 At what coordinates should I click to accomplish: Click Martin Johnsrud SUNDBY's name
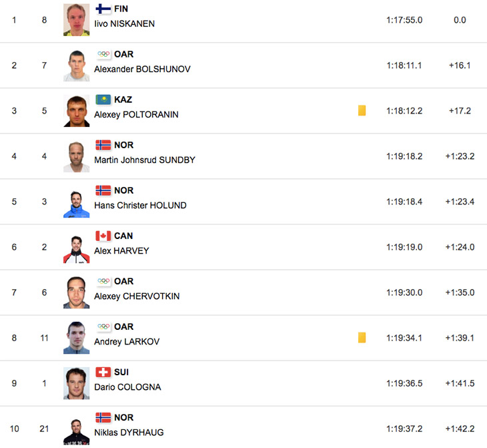(145, 160)
